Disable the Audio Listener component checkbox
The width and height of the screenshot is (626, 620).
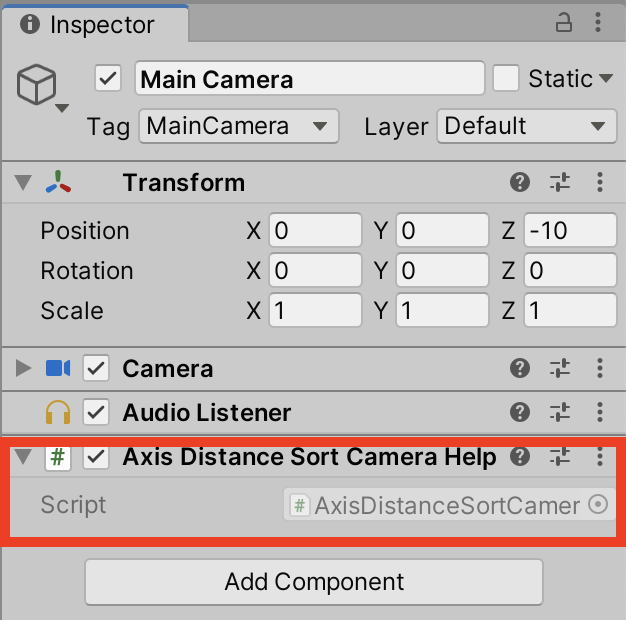coord(96,412)
